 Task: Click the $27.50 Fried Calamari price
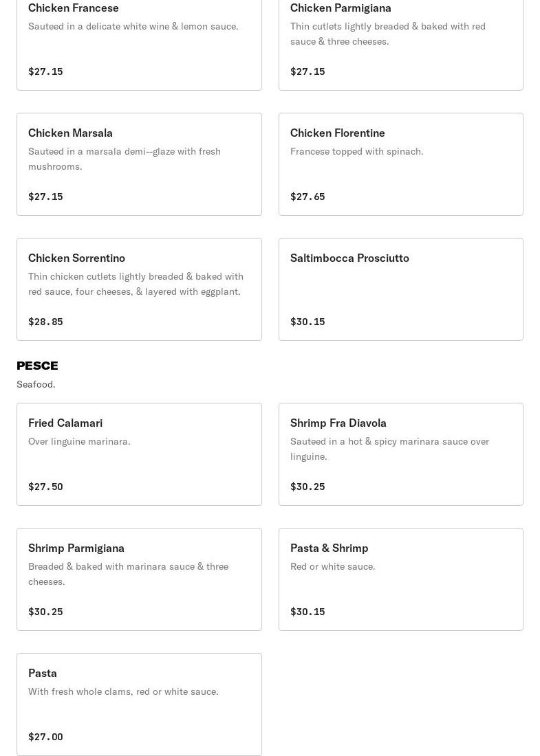click(x=45, y=487)
